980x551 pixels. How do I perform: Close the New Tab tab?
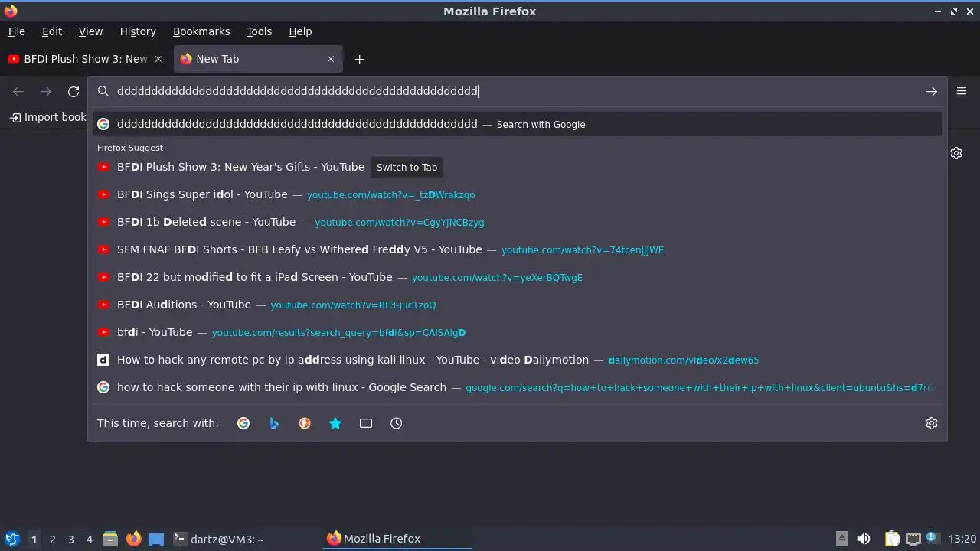331,59
